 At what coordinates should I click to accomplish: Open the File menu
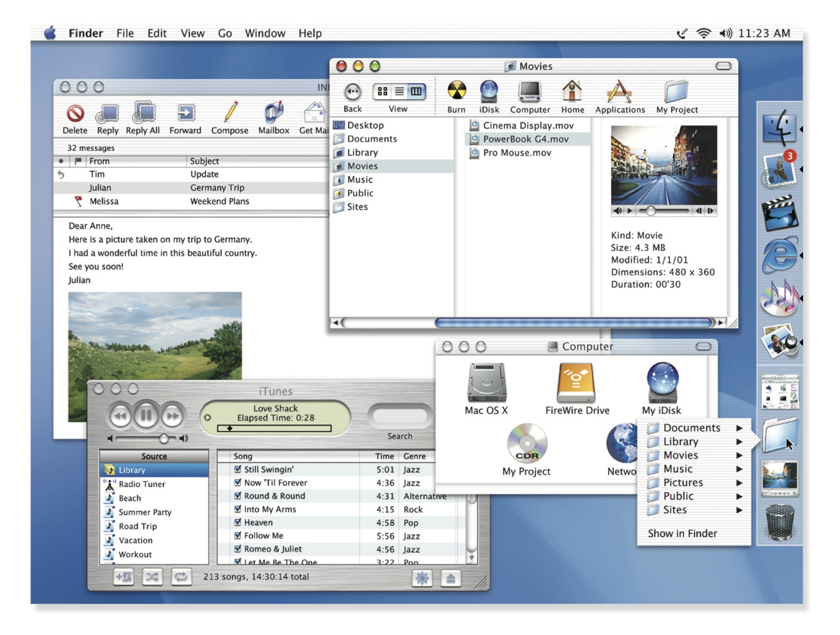[125, 33]
